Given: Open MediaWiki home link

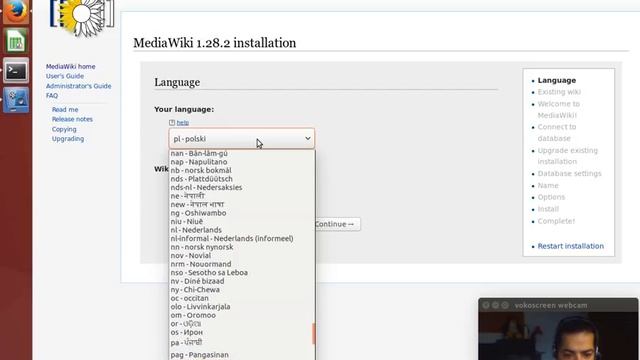Looking at the screenshot, I should point(71,67).
